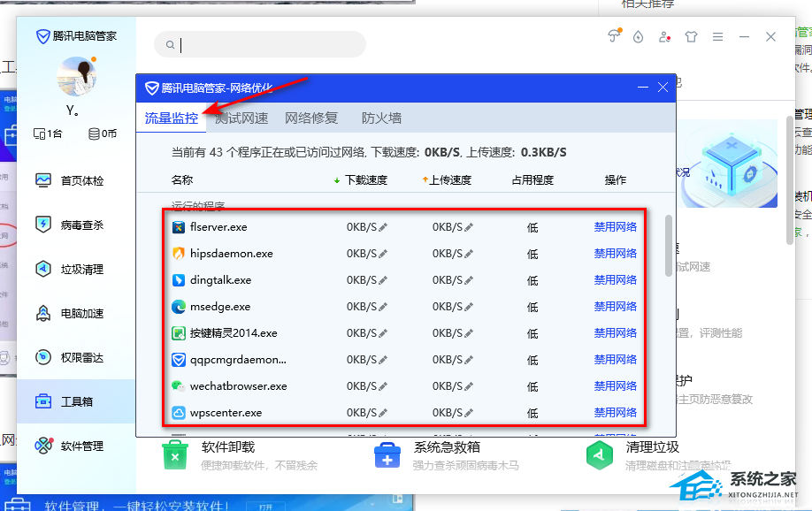Edit download speed limit for wechatbrowser.exe
Image resolution: width=812 pixels, height=511 pixels.
coord(383,386)
